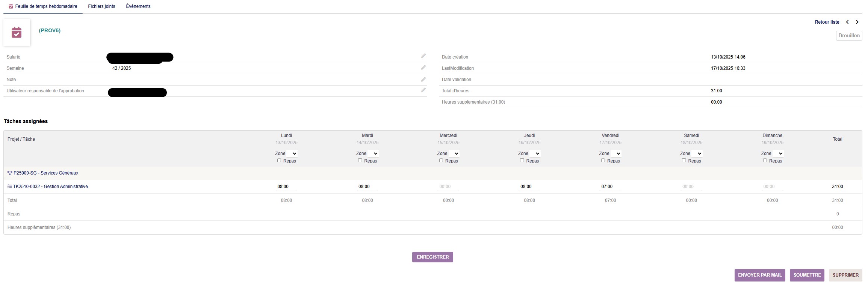Viewport: 868px width, 286px height.
Task: Open Zone dropdown for Jeudi
Action: pyautogui.click(x=535, y=154)
